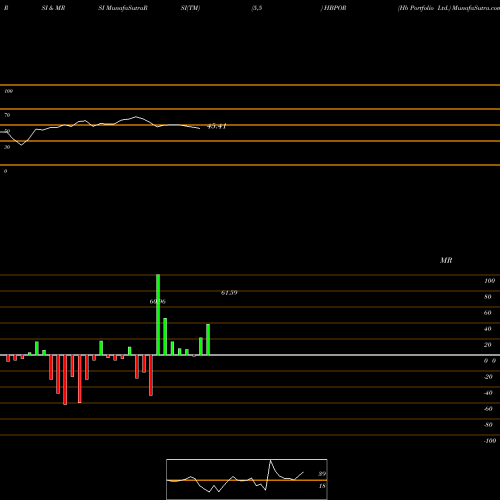
Task: Click the SI MunafaSutraR header text
Action: pyautogui.click(x=123, y=8)
